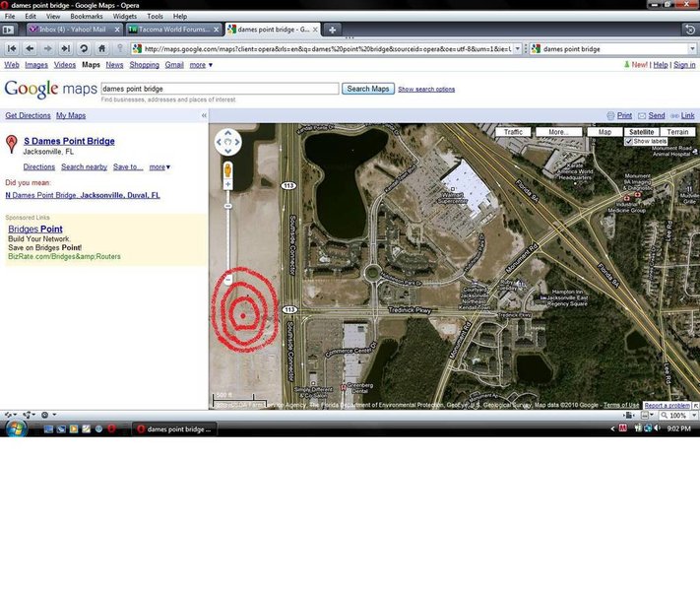Expand the search field engine dropdown

(692, 48)
